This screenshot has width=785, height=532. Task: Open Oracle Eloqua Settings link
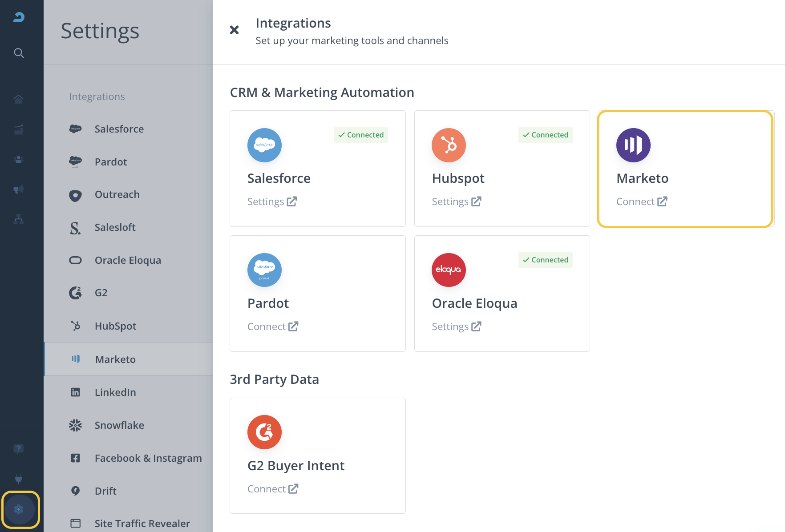[x=456, y=327]
